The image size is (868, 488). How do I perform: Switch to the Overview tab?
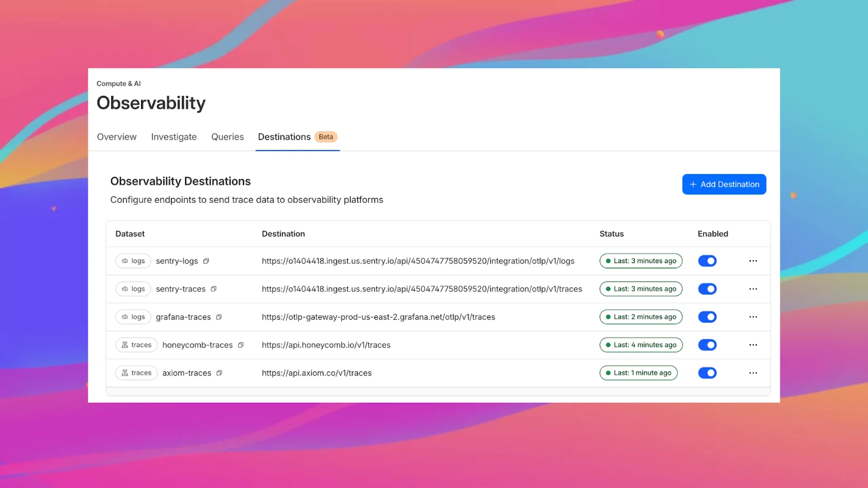117,137
